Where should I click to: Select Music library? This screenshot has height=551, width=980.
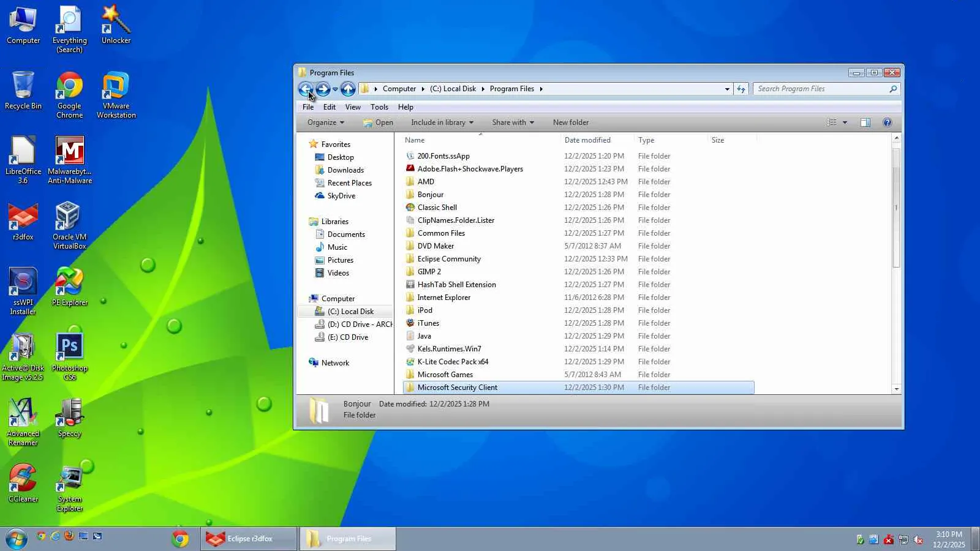pos(331,247)
